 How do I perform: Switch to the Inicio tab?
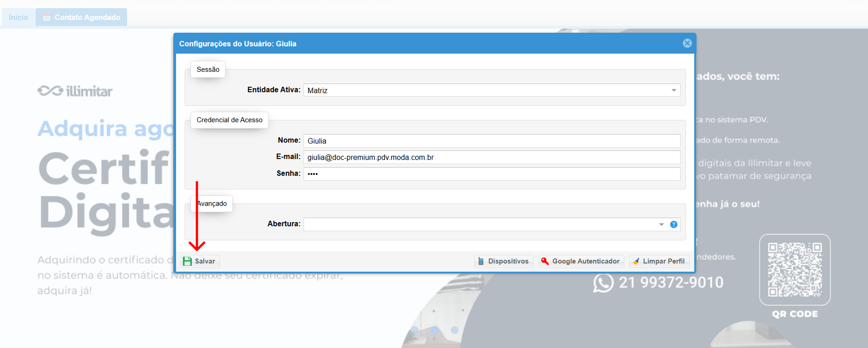18,17
